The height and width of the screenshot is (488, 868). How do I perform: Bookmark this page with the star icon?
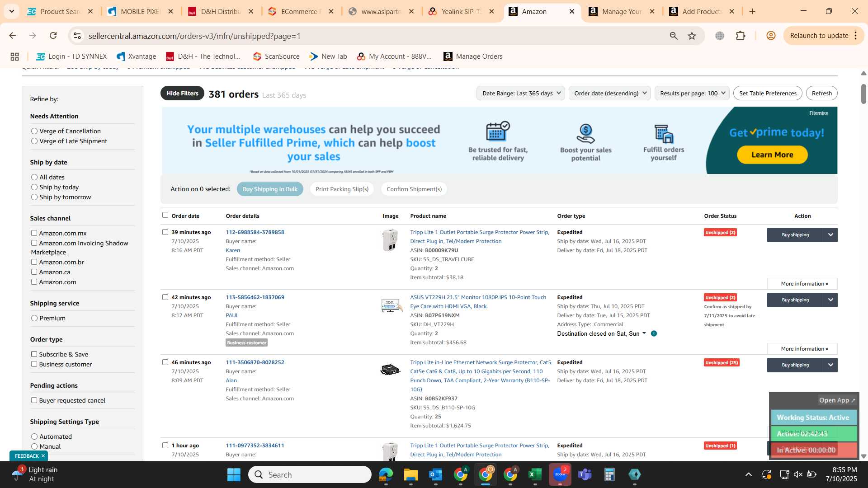coord(692,36)
